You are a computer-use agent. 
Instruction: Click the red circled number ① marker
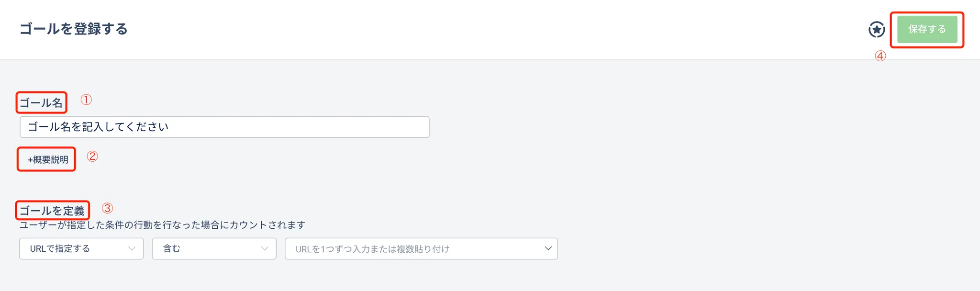pos(86,100)
